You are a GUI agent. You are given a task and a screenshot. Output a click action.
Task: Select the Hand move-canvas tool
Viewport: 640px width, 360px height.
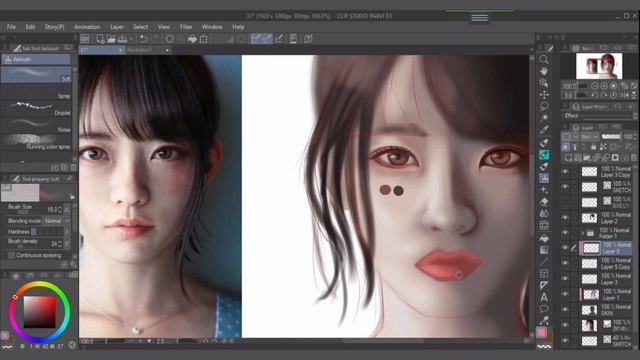click(544, 71)
